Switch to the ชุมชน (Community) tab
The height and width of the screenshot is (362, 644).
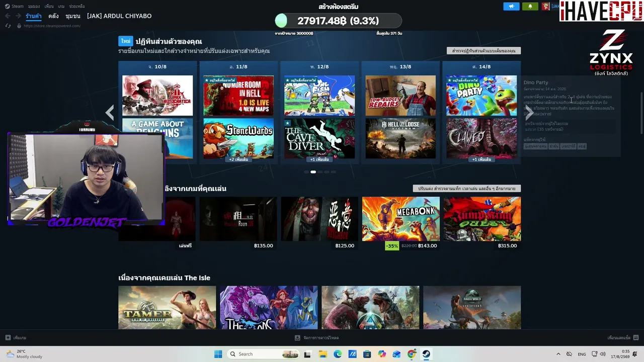73,16
